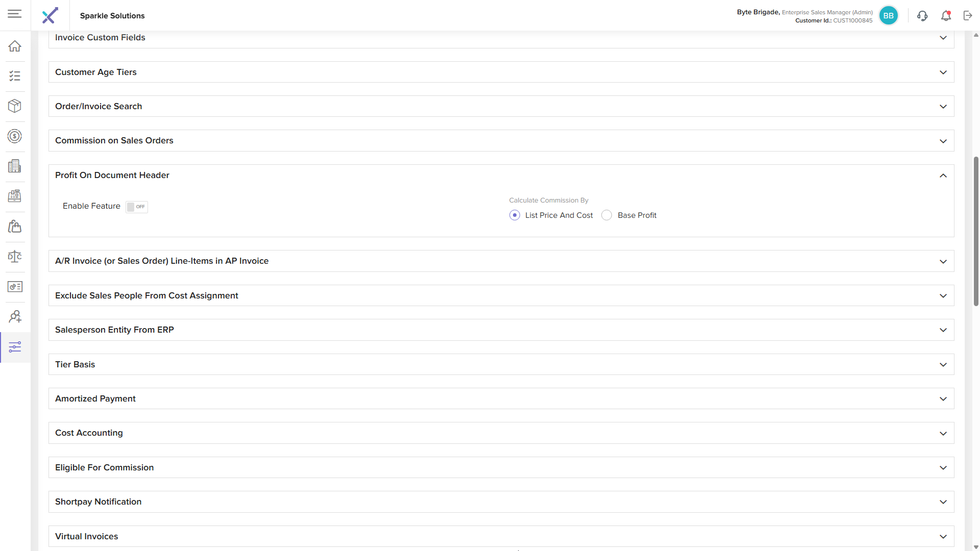Open the dollar coin commissions icon
This screenshot has height=551, width=980.
pos(15,136)
